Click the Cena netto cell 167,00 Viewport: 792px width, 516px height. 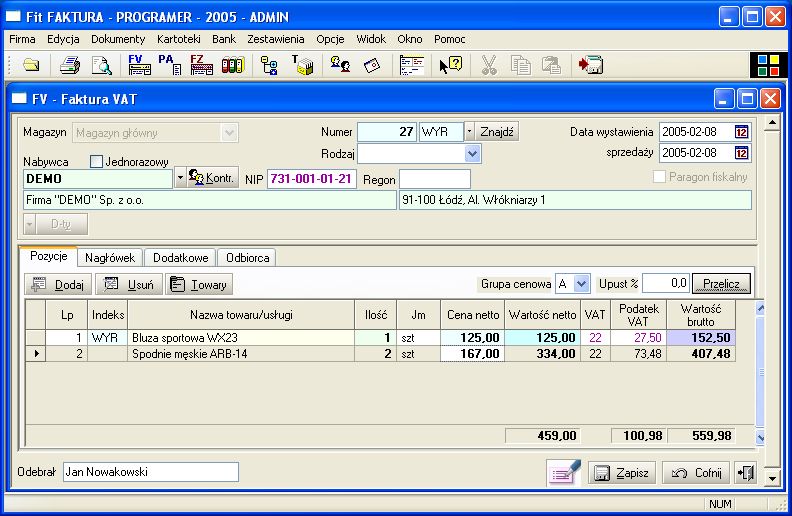click(472, 353)
